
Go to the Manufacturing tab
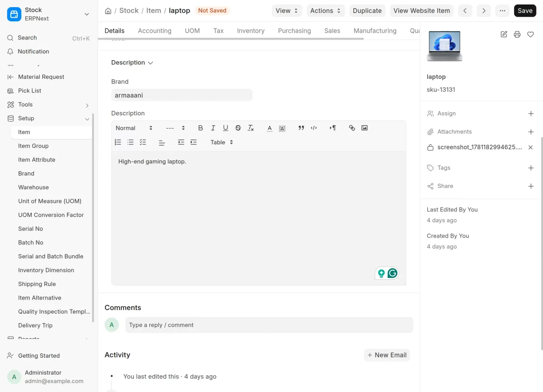[x=375, y=31]
